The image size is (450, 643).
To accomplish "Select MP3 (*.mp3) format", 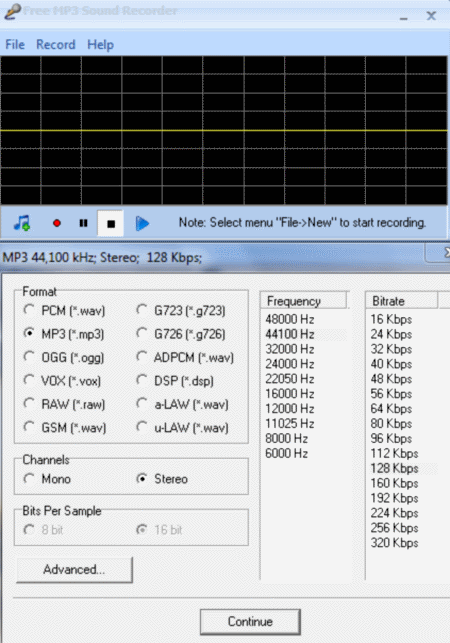I will point(64,334).
